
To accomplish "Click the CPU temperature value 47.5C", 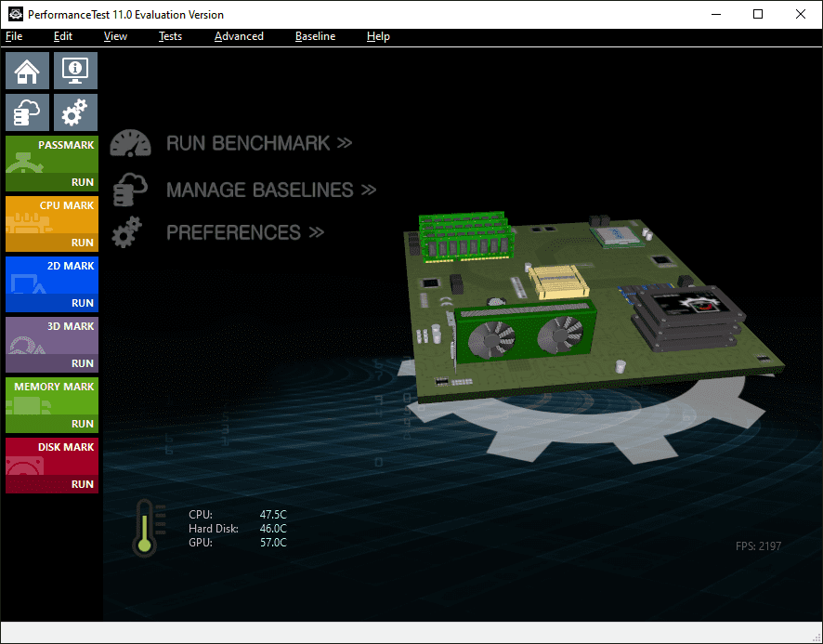I will coord(273,515).
